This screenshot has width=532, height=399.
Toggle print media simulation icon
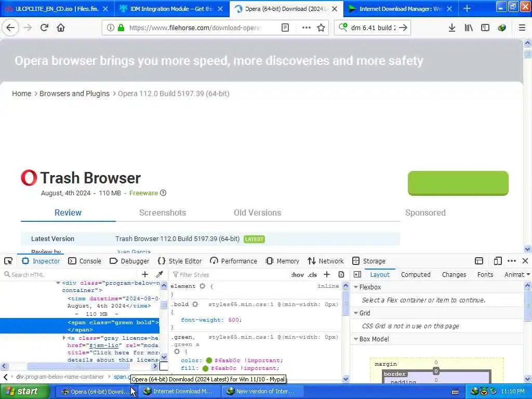tap(341, 274)
